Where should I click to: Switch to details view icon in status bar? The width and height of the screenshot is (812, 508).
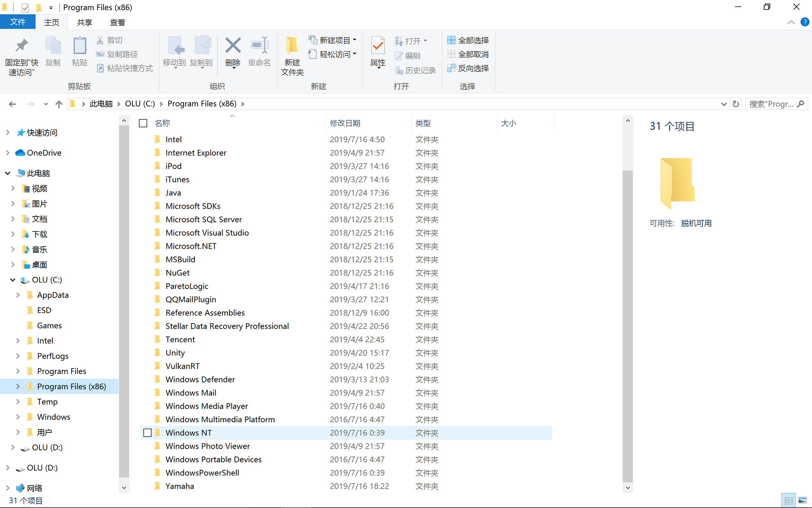789,500
